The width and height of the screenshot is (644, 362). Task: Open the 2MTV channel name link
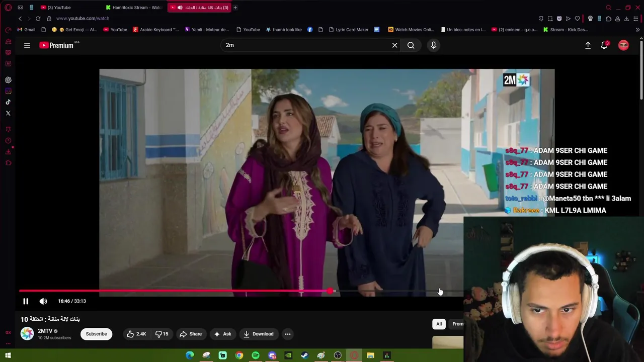pyautogui.click(x=45, y=331)
